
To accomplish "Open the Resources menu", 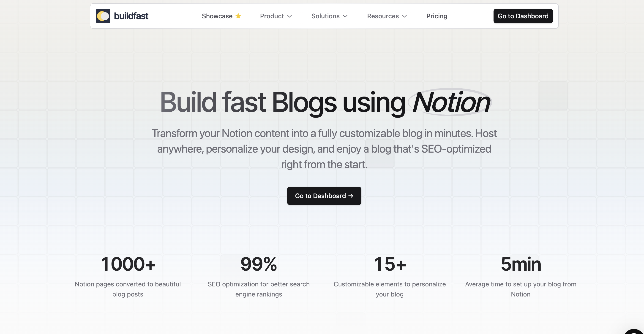I will tap(387, 16).
